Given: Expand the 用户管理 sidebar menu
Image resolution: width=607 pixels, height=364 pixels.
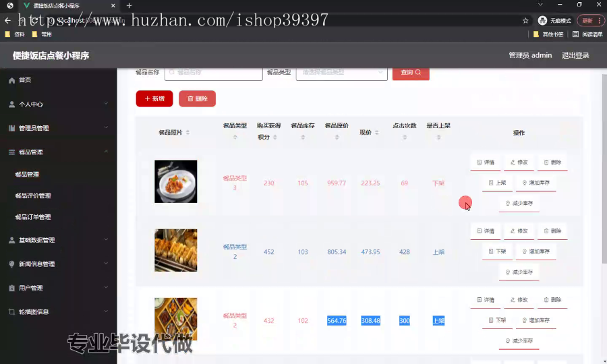Looking at the screenshot, I should click(x=58, y=289).
